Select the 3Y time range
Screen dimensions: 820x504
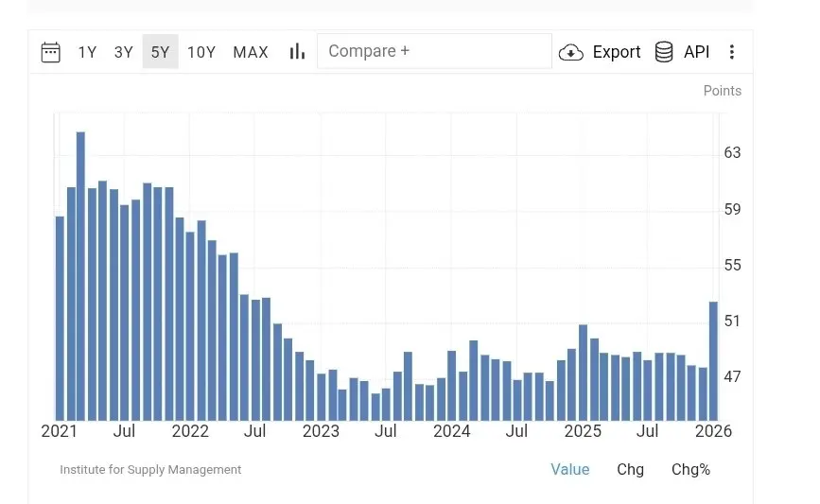pyautogui.click(x=123, y=52)
